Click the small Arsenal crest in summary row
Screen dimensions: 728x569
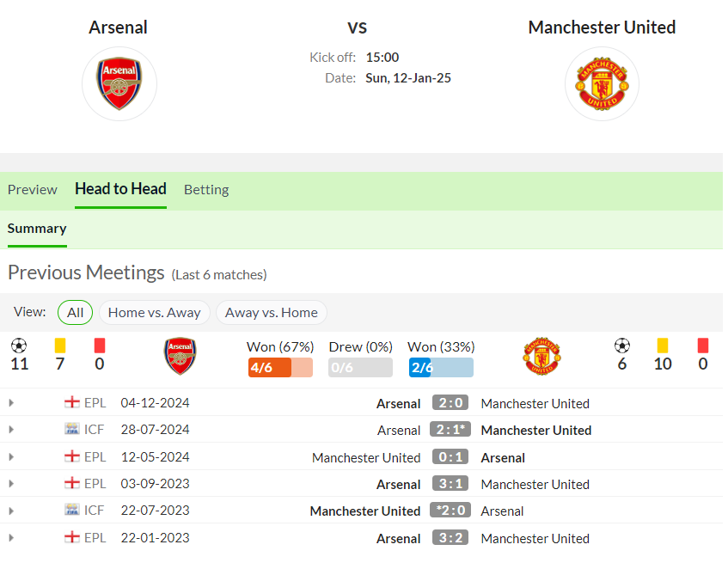[x=180, y=356]
